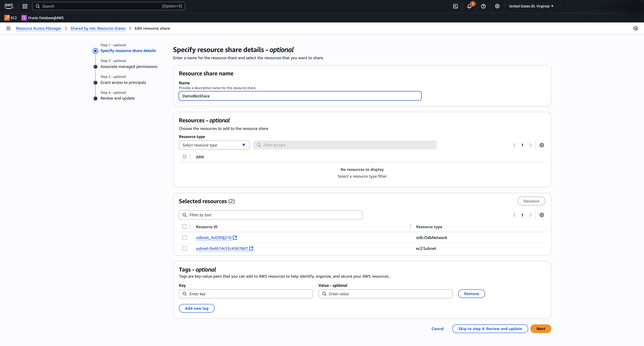Open Selected resources table settings gear

542,215
